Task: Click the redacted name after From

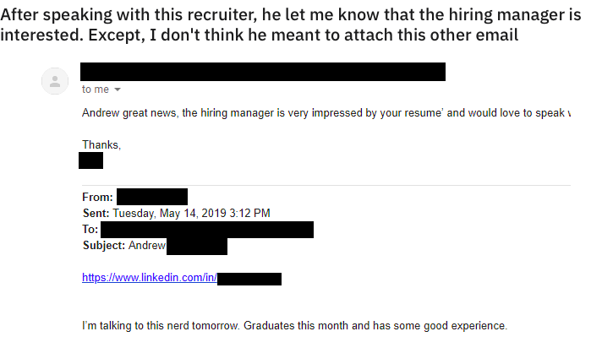Action: point(151,198)
